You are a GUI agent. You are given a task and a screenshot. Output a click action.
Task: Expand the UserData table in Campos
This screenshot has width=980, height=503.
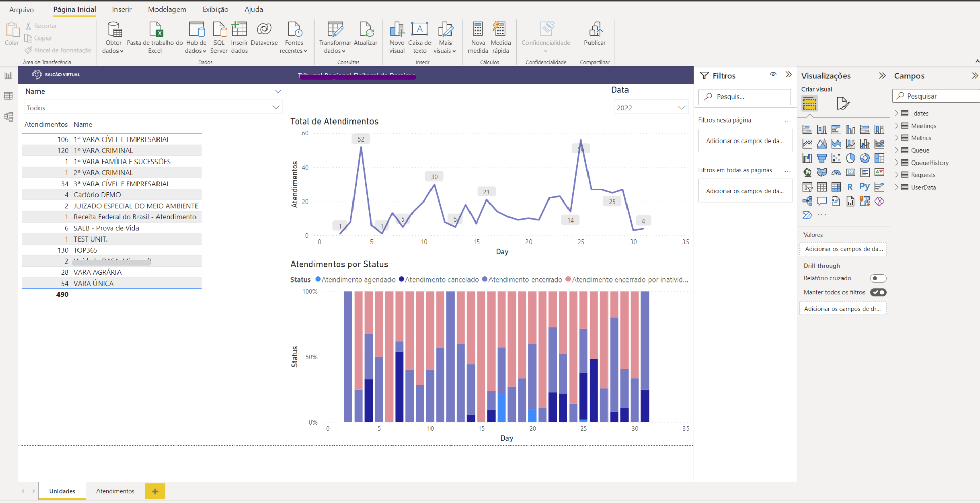point(897,187)
